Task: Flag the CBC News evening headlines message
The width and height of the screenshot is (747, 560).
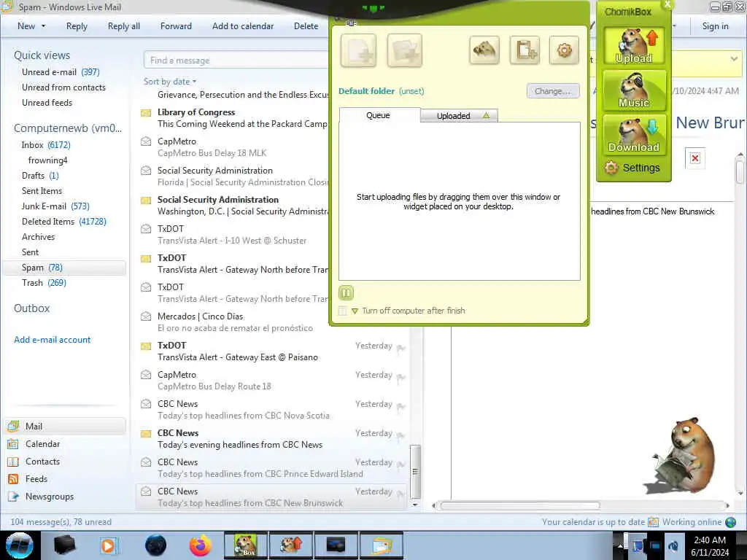Action: (x=400, y=436)
